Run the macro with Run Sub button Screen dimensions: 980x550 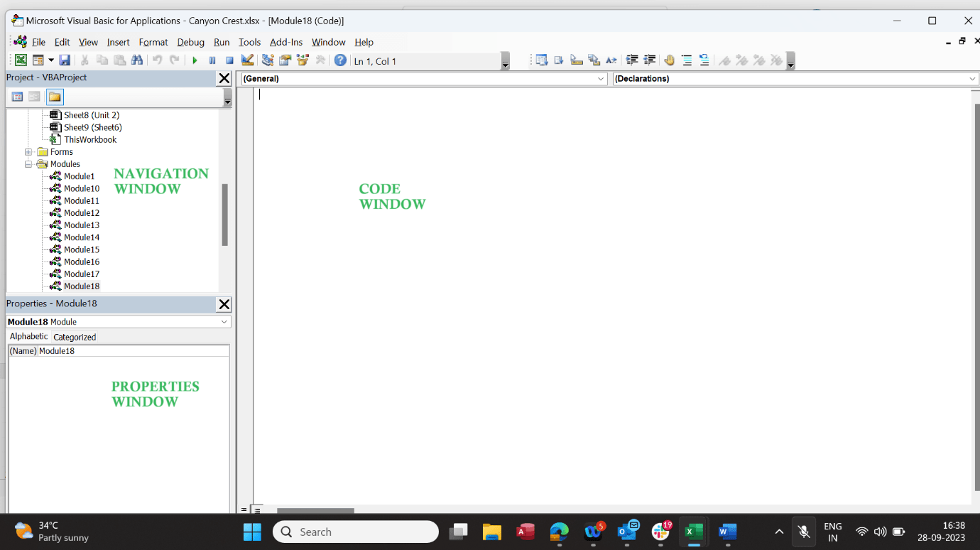195,60
